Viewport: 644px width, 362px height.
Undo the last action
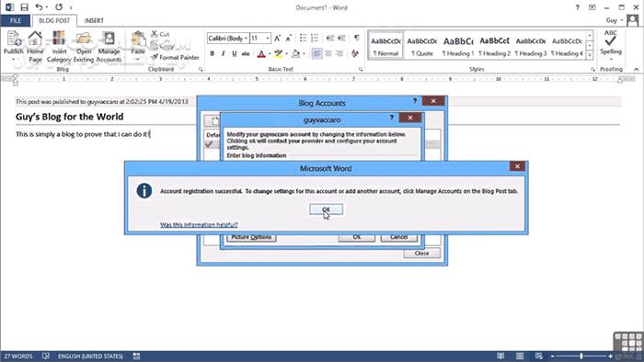click(x=39, y=7)
